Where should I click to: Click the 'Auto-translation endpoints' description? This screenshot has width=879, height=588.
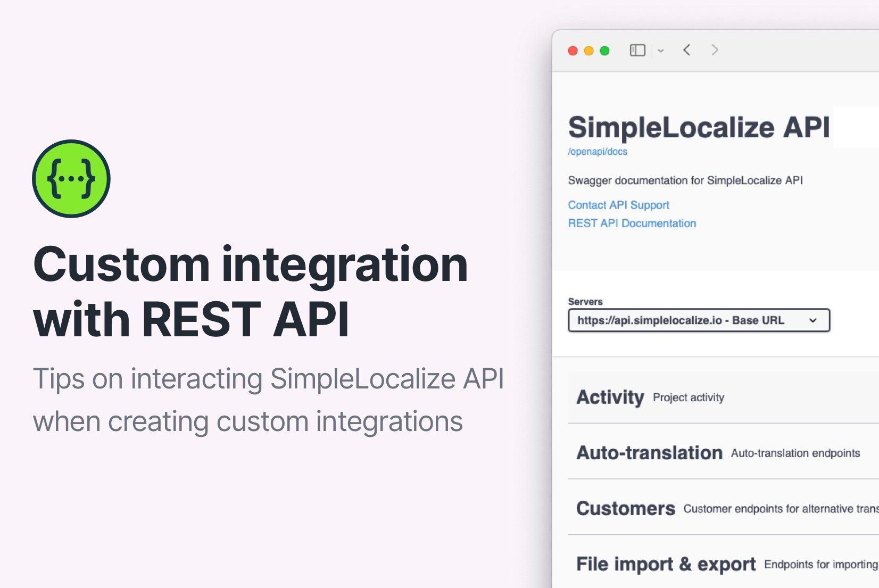coord(795,453)
